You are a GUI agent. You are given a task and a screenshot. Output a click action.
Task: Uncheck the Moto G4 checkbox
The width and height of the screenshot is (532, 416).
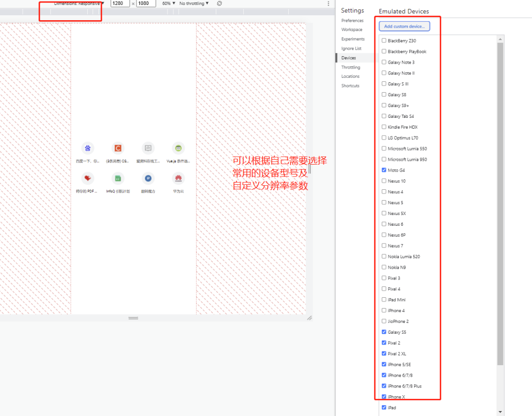coord(384,170)
